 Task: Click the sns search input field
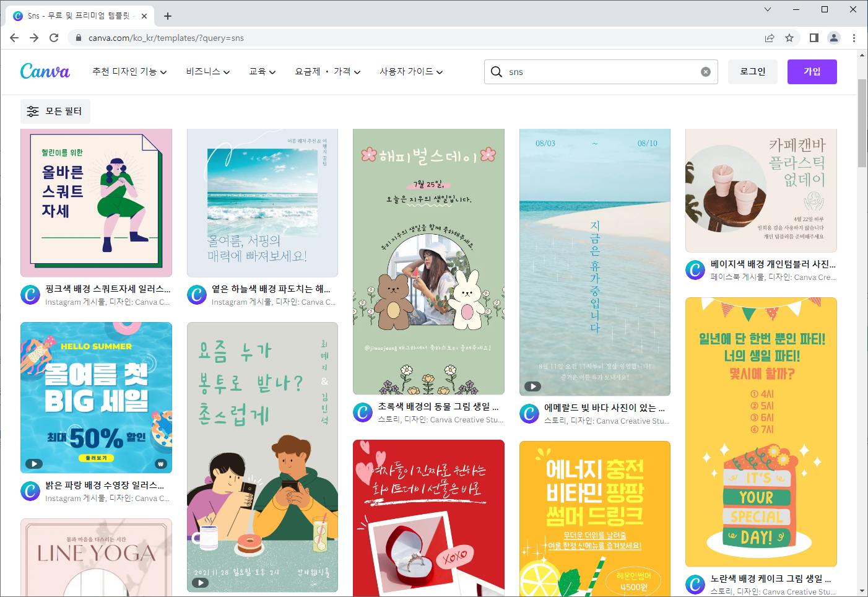[x=601, y=72]
